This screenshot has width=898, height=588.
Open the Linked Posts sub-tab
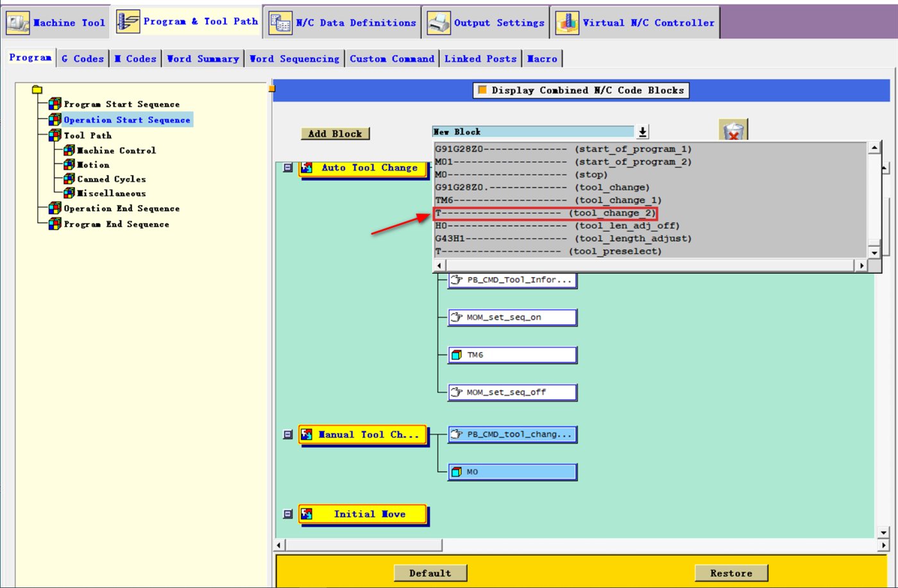pyautogui.click(x=480, y=58)
